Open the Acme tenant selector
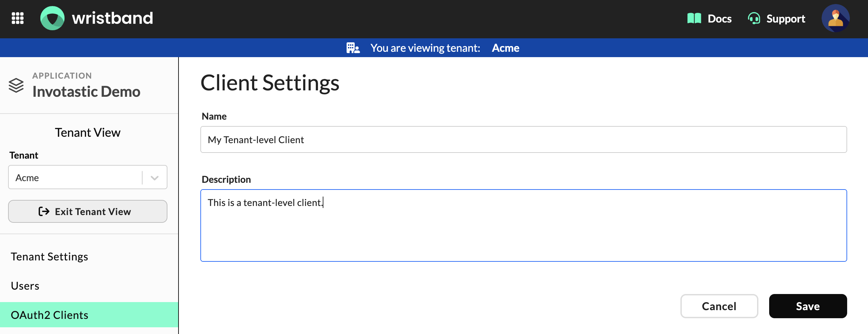The width and height of the screenshot is (868, 334). coord(88,177)
